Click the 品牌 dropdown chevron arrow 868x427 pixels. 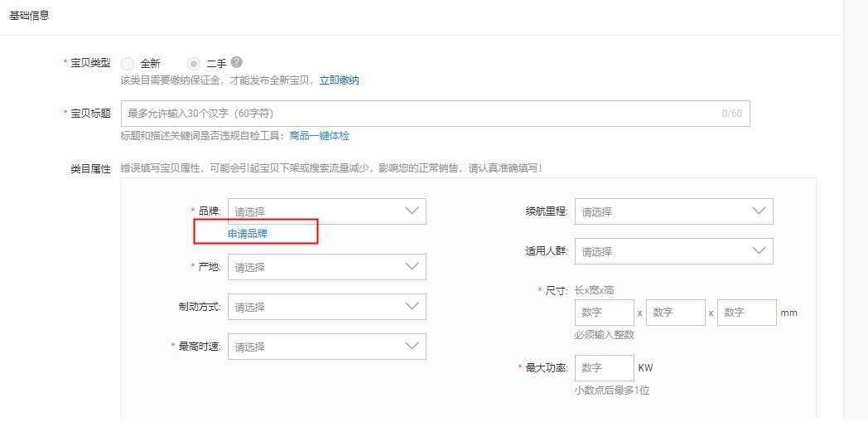coord(412,211)
